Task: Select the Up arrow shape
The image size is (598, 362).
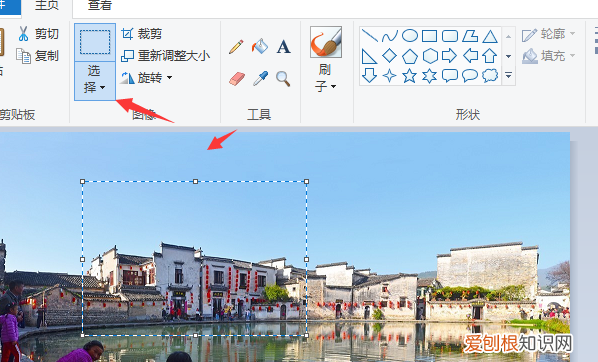Action: [x=490, y=56]
